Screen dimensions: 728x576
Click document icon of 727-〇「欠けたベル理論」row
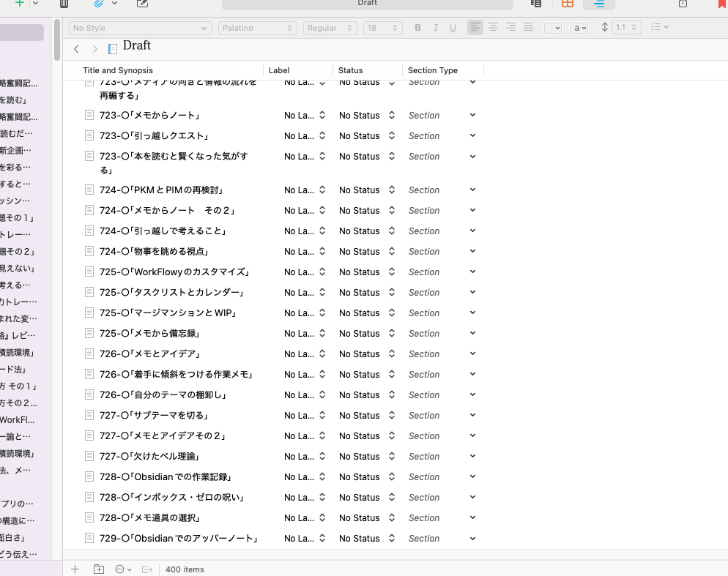pyautogui.click(x=89, y=456)
